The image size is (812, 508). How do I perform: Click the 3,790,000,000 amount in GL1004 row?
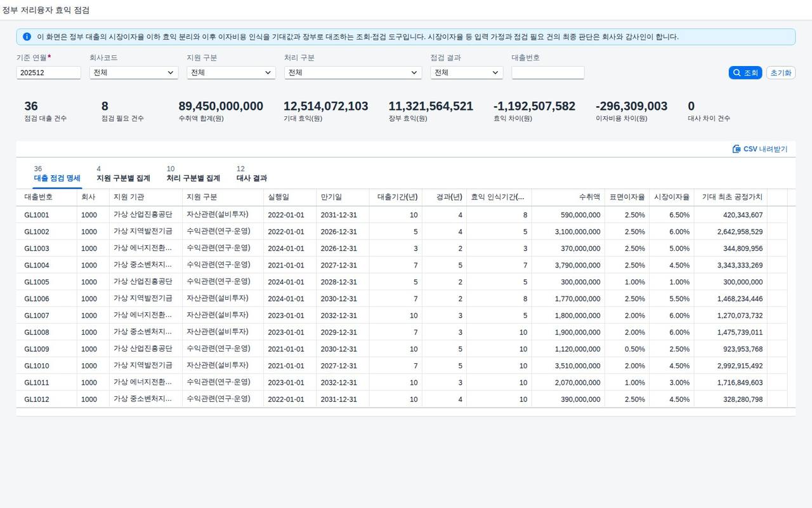pyautogui.click(x=577, y=265)
